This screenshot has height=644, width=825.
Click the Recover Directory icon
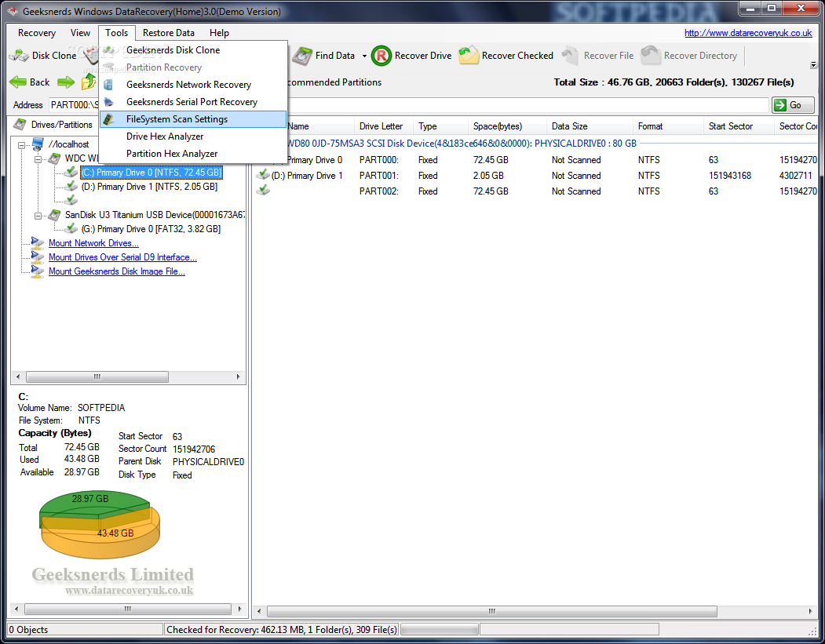point(650,56)
